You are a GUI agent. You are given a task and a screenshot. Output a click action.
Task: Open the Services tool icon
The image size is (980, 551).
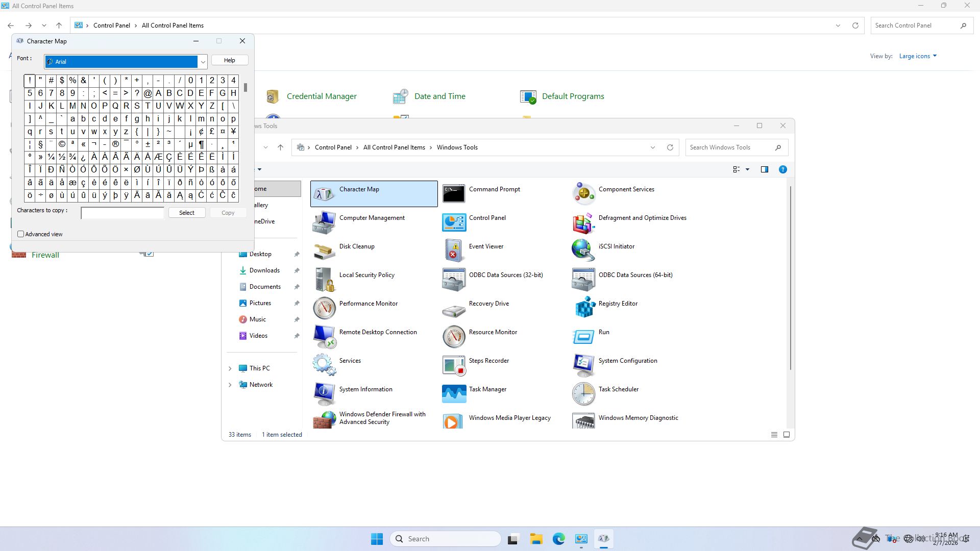click(324, 364)
